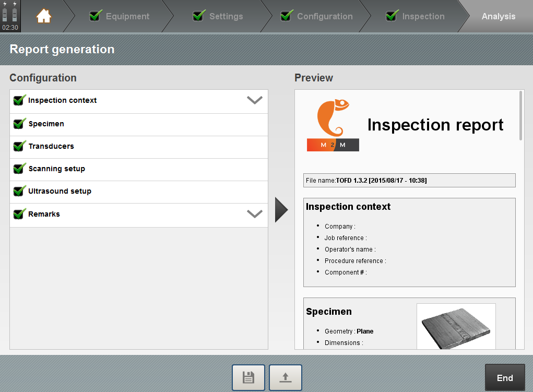Click the M2M chameleon logo in preview
This screenshot has width=533, height=392.
pyautogui.click(x=333, y=125)
